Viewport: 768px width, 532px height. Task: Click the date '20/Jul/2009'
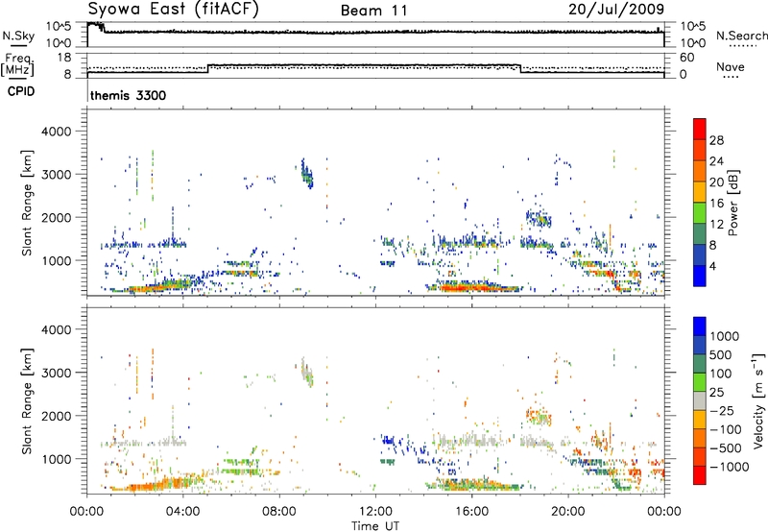[616, 10]
